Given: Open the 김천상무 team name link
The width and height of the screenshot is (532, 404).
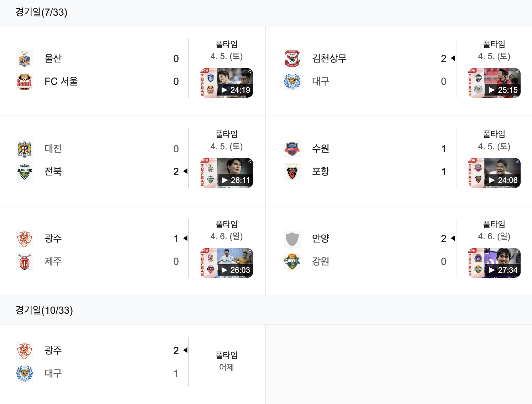Looking at the screenshot, I should point(329,58).
